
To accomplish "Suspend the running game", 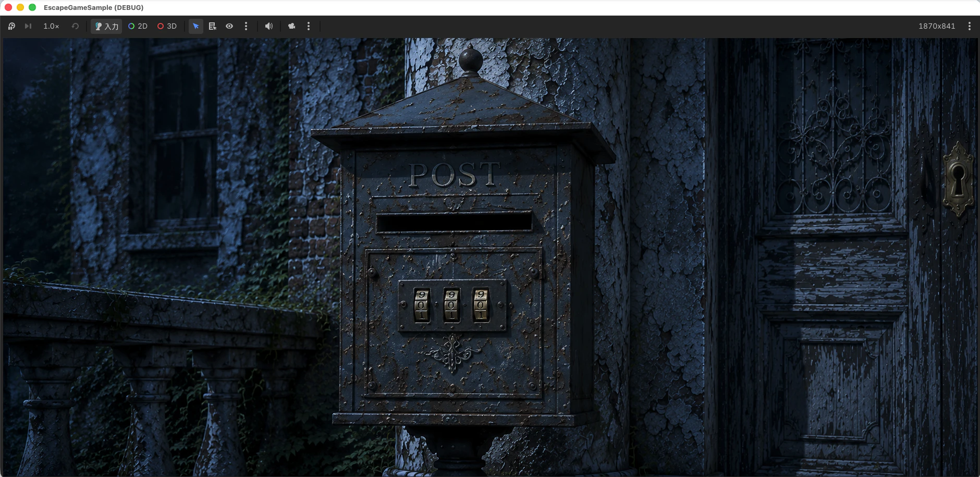I will [x=11, y=26].
